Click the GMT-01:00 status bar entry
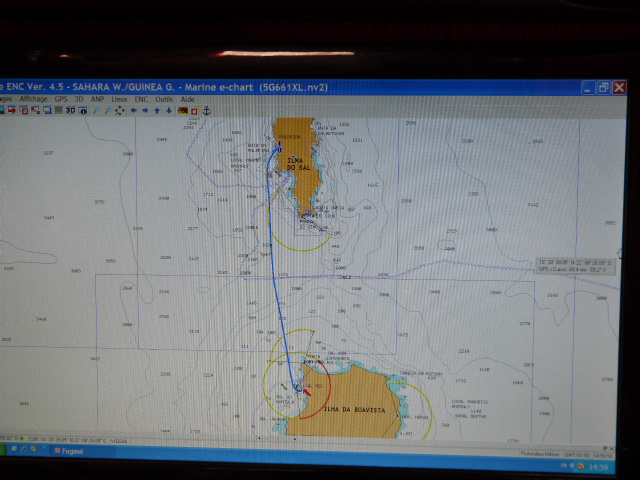 (577, 454)
